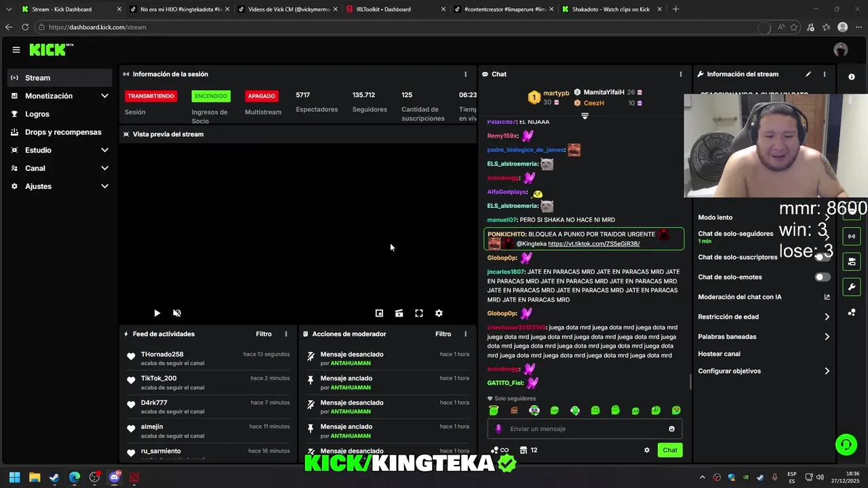This screenshot has width=868, height=488.
Task: Open the emoji picker in the message box
Action: coord(672,429)
